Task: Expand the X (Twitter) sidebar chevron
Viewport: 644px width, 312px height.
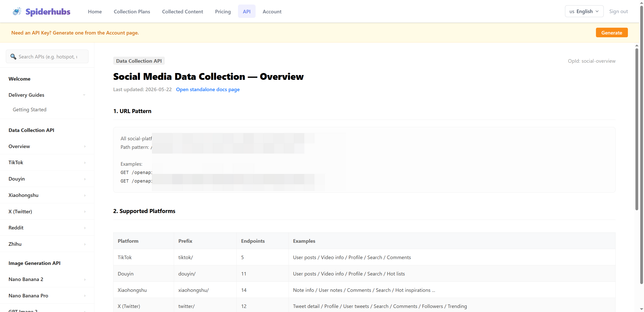Action: [85, 212]
